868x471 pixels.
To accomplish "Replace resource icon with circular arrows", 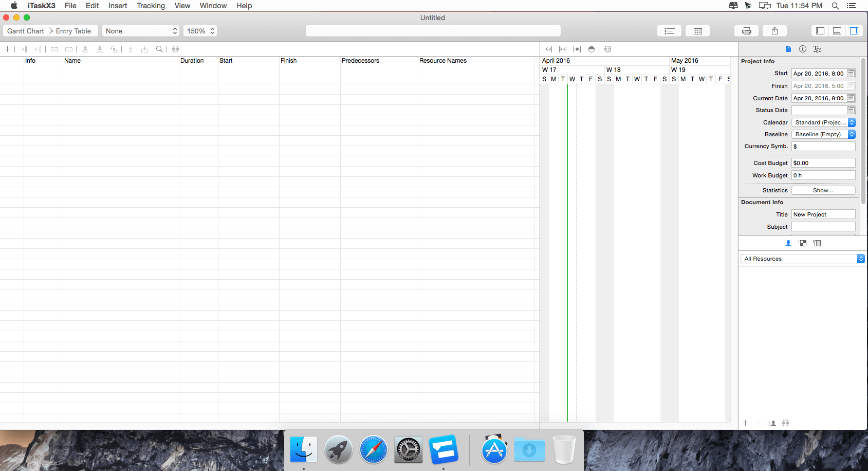I will [x=114, y=49].
